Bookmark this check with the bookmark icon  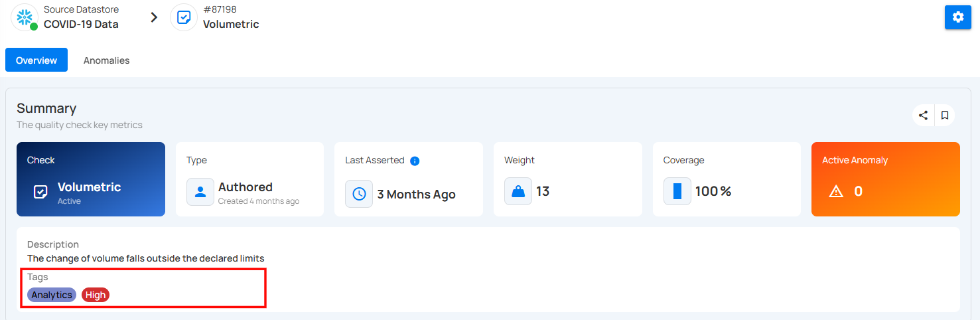[x=945, y=116]
